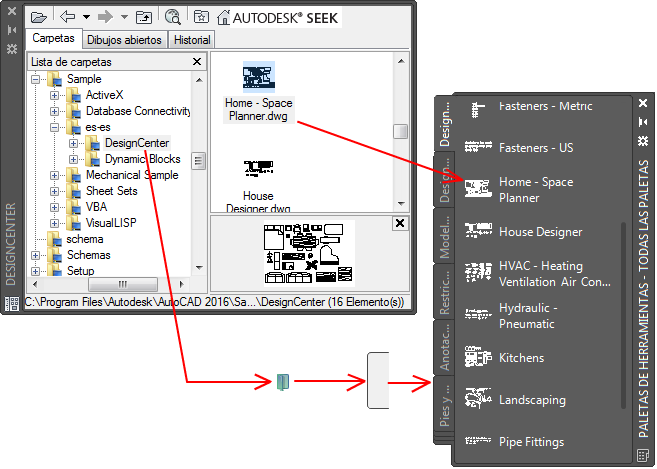Select the ActiveX folder

point(104,95)
